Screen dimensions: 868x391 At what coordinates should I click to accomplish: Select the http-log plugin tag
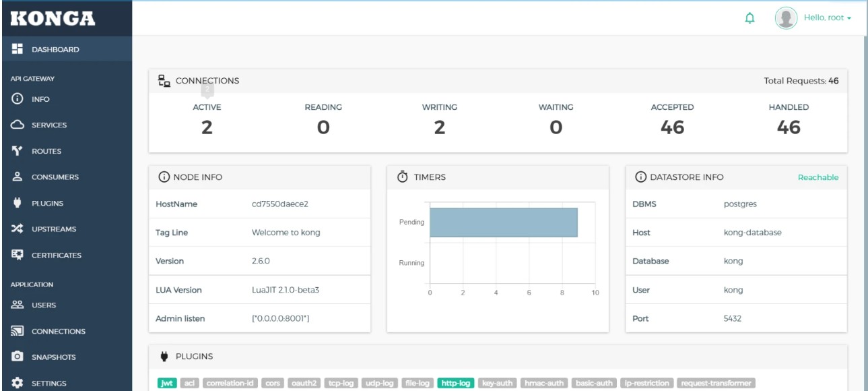(456, 384)
